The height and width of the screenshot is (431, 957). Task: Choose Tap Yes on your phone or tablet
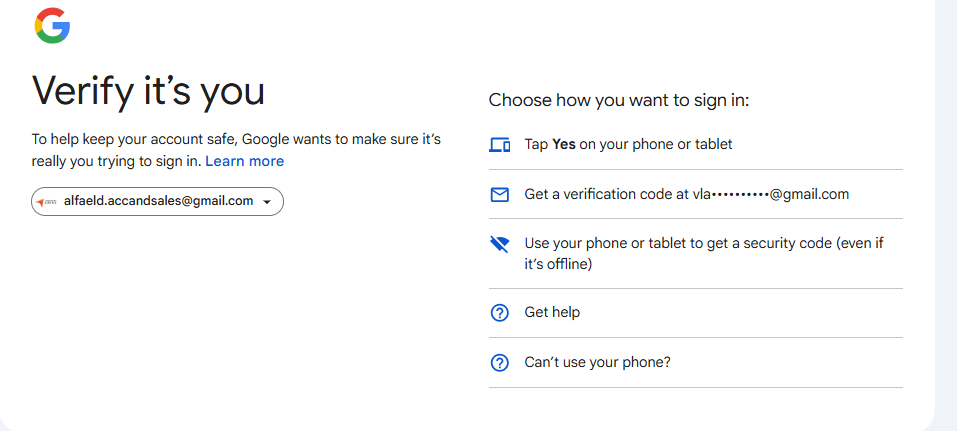click(x=696, y=145)
